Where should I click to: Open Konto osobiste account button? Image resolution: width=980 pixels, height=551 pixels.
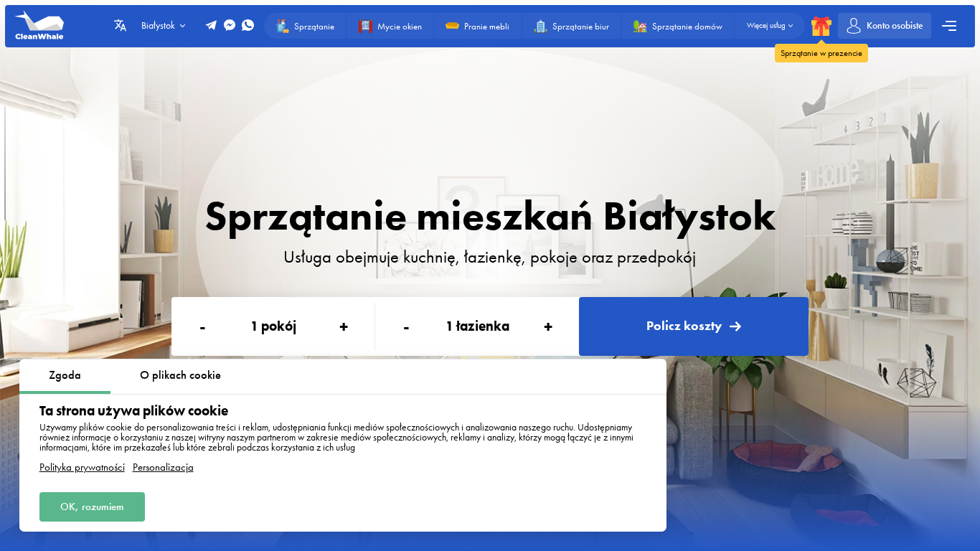(885, 26)
